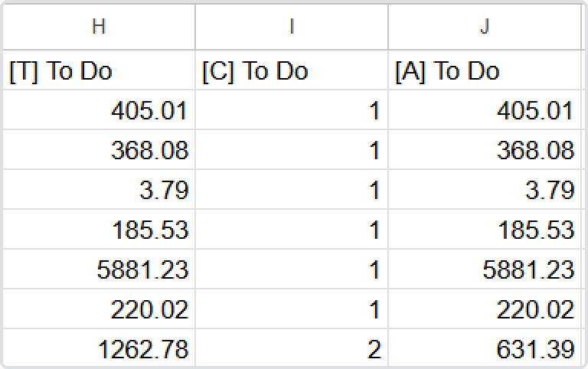Select column I header

pyautogui.click(x=292, y=27)
